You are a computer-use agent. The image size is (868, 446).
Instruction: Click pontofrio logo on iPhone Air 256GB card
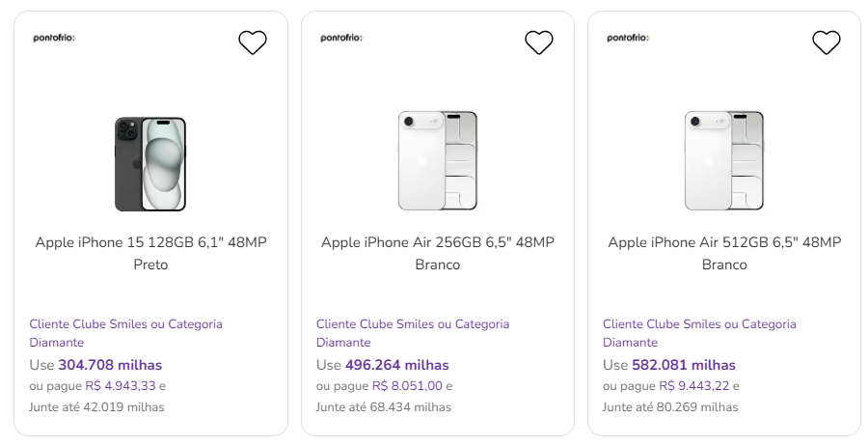(x=341, y=39)
